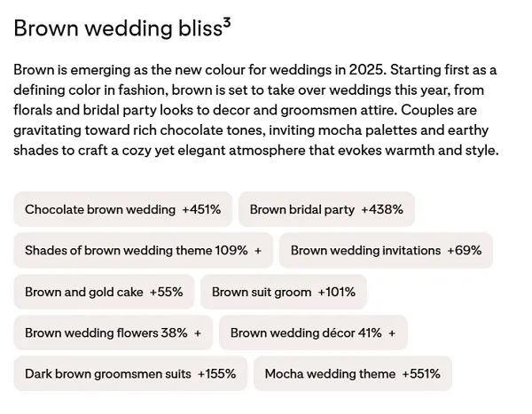The image size is (532, 414).
Task: Click the +451% growth figure
Action: (201, 210)
